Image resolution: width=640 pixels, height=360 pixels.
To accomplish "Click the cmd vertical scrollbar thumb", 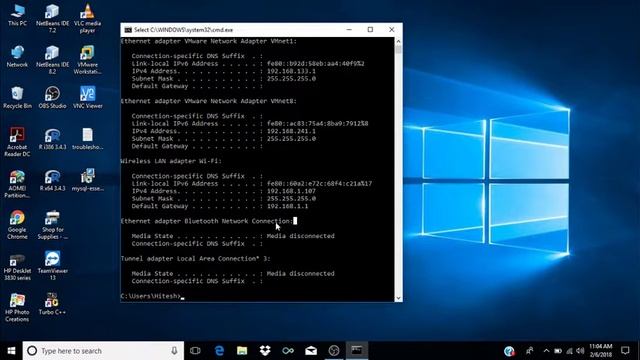I will (398, 50).
